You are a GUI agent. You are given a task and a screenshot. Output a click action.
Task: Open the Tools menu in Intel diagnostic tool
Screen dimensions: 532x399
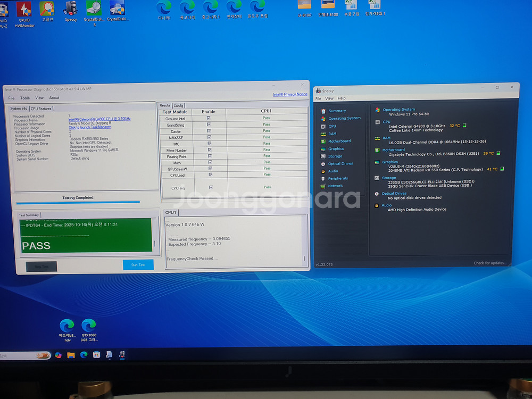[25, 98]
